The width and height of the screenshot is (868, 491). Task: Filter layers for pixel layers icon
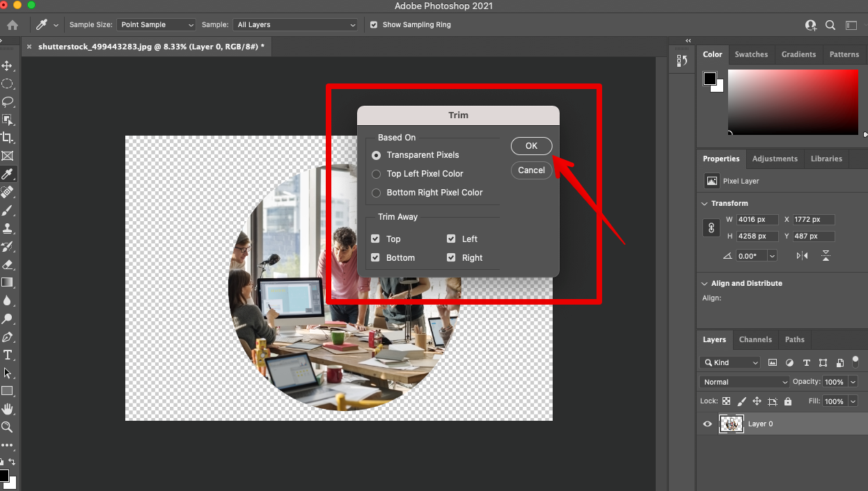(x=773, y=362)
